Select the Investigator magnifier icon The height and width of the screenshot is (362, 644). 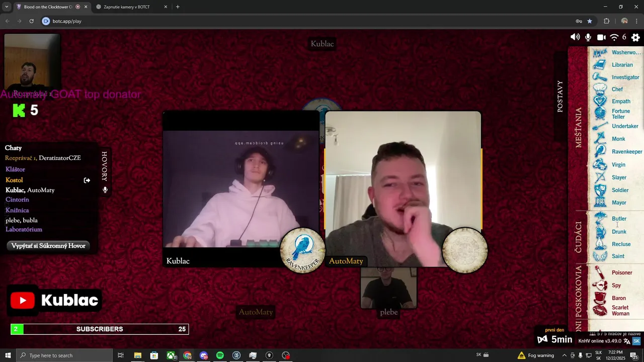(600, 77)
